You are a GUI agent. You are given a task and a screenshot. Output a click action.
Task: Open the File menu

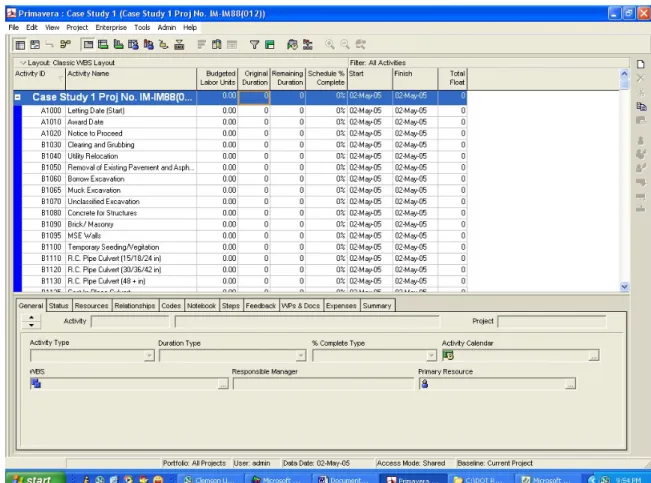point(14,27)
